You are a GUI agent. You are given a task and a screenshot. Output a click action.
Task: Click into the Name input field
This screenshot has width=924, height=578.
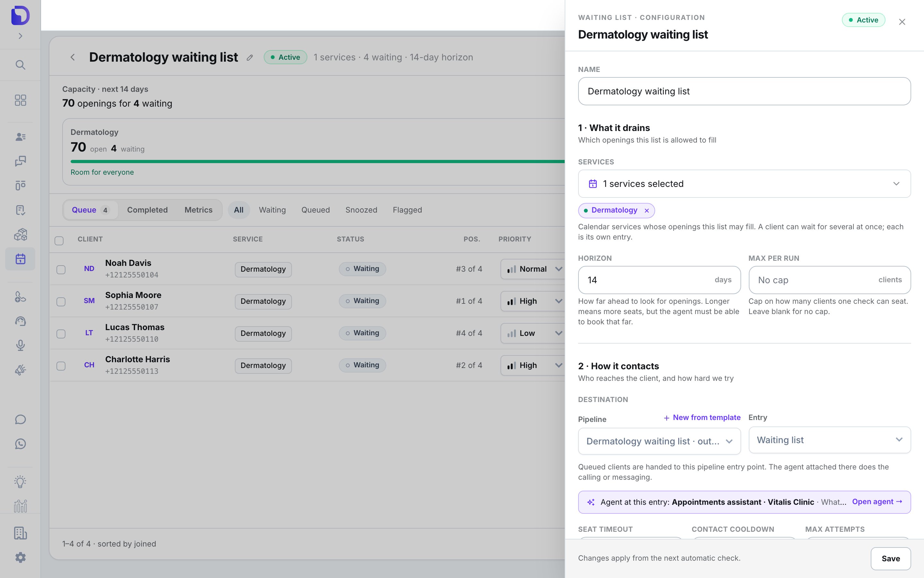[744, 92]
